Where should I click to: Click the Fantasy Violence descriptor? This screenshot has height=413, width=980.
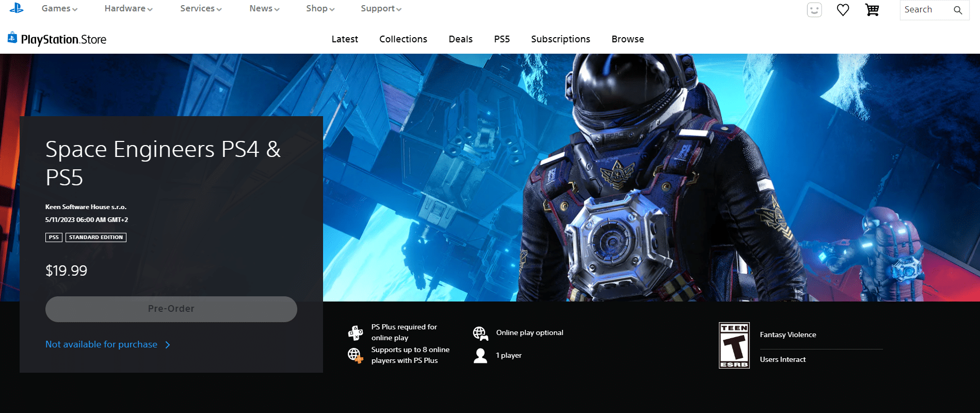tap(788, 335)
